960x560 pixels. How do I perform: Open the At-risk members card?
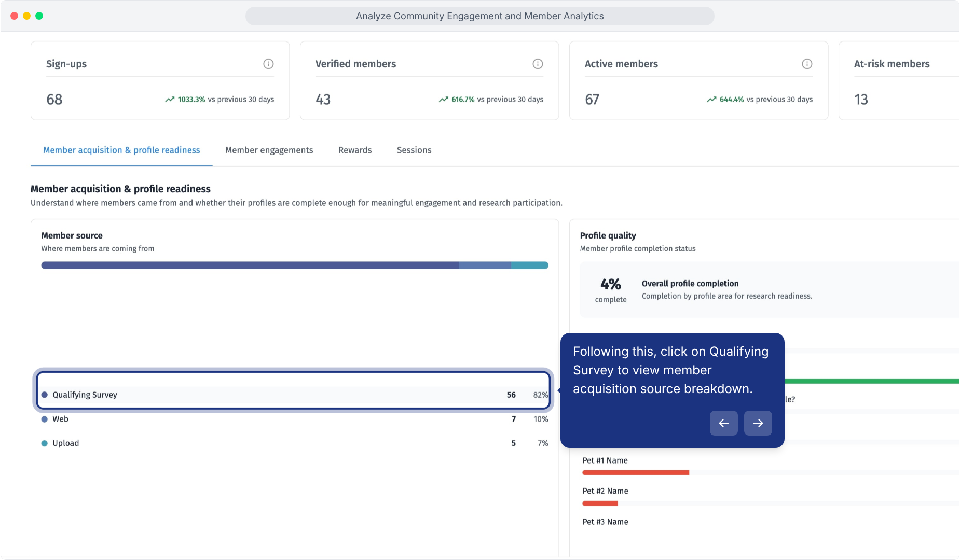[899, 81]
